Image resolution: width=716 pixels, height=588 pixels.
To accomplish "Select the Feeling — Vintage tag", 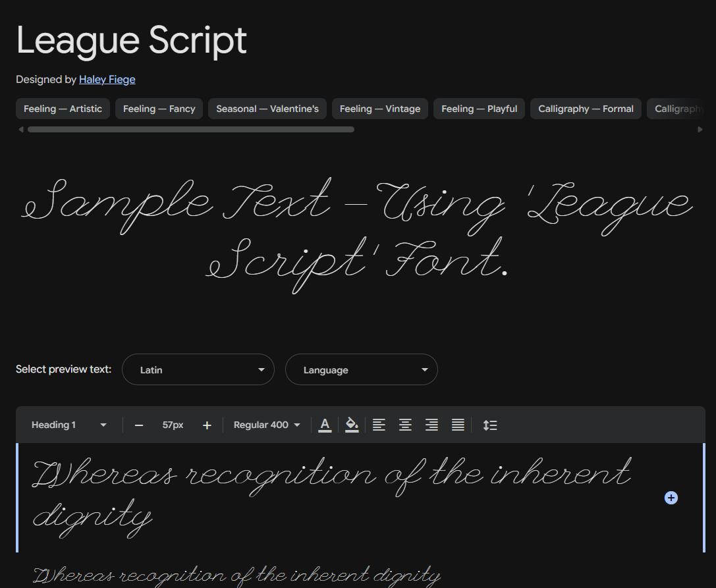I will (x=380, y=109).
